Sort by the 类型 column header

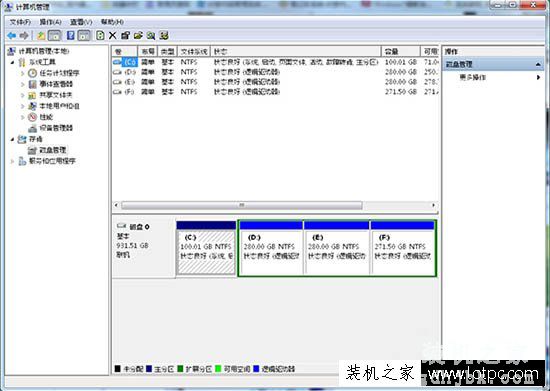coord(168,52)
